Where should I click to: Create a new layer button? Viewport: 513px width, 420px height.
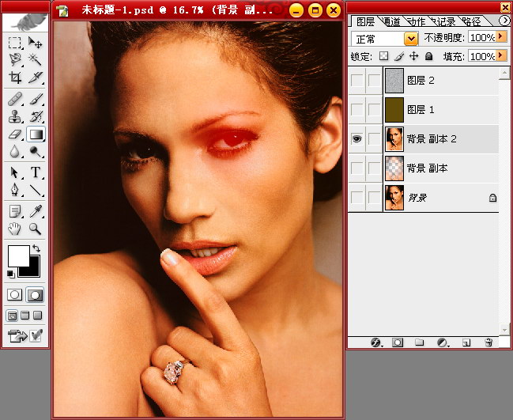pos(466,342)
